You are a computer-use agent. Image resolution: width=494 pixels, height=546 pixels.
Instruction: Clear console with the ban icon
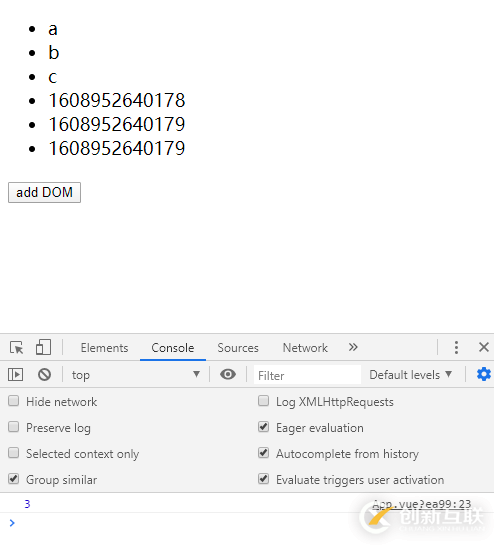point(45,375)
